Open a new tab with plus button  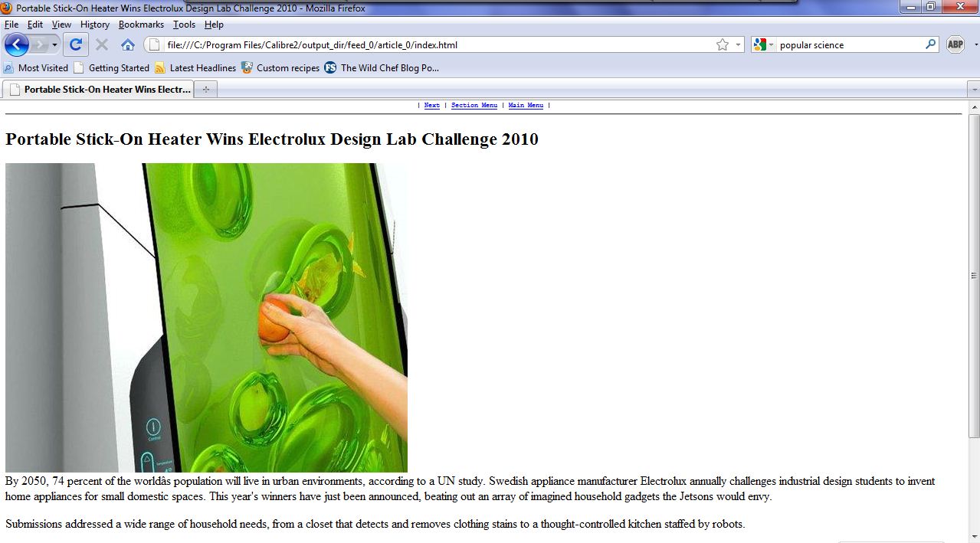pyautogui.click(x=205, y=90)
